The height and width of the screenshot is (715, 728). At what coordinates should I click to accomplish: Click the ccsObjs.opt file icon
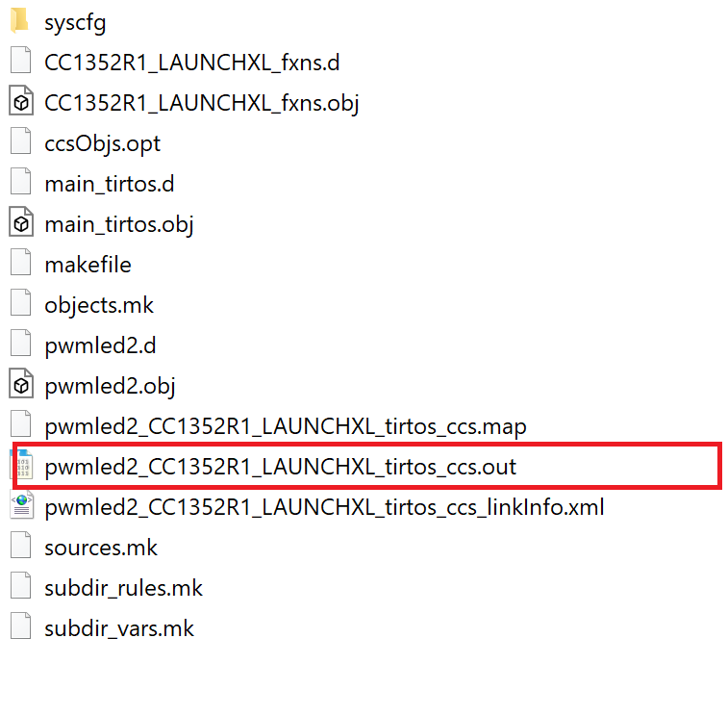coord(20,142)
